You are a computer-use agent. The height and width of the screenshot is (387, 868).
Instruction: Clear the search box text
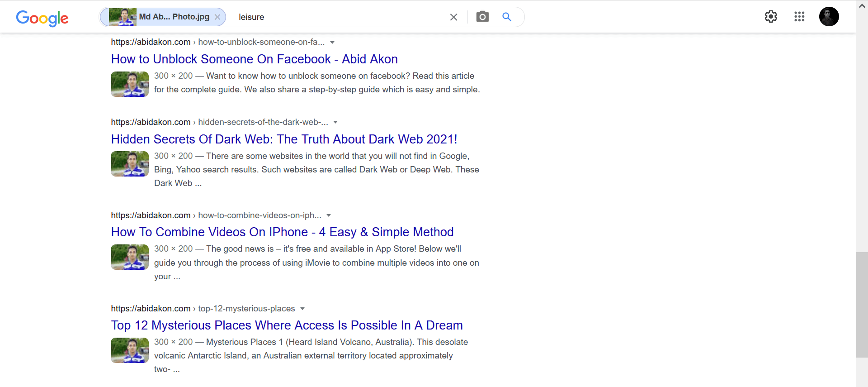453,17
